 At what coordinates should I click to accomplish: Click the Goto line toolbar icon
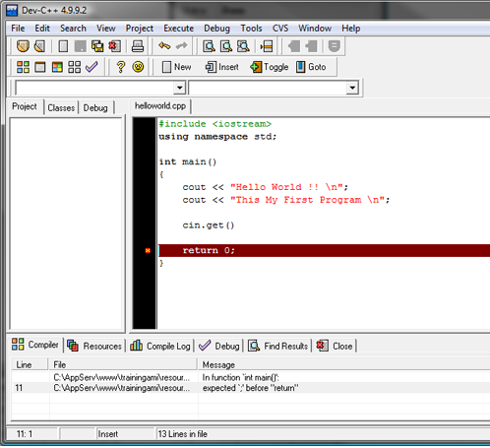[267, 46]
